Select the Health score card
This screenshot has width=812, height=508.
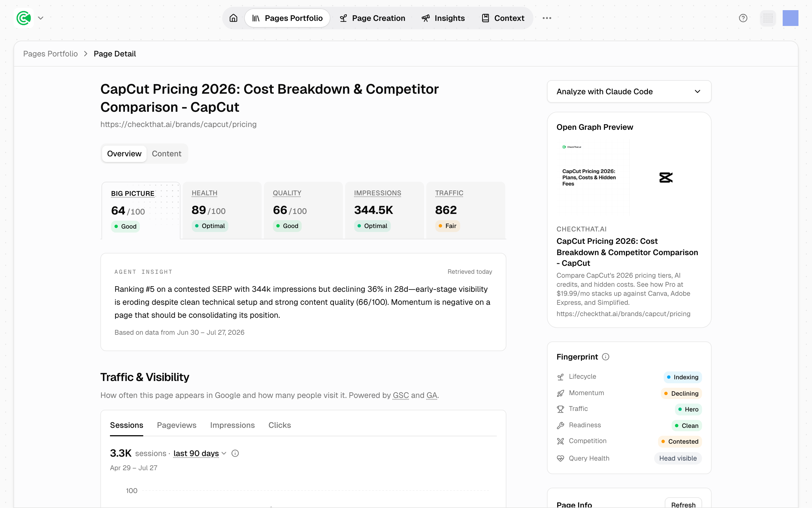tap(222, 210)
